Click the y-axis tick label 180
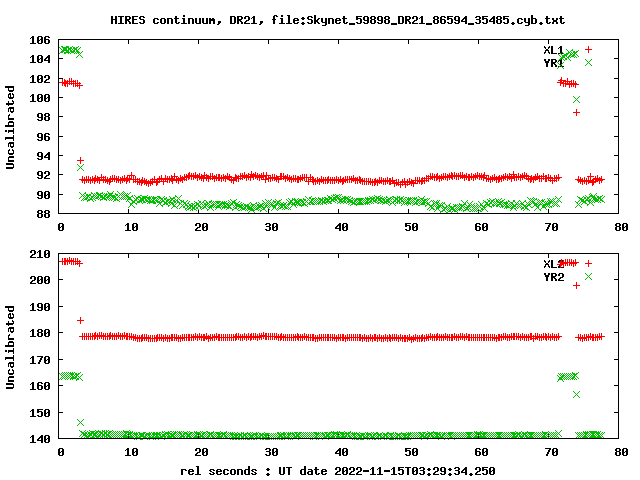Screen dimensions: 640x480 [40, 333]
